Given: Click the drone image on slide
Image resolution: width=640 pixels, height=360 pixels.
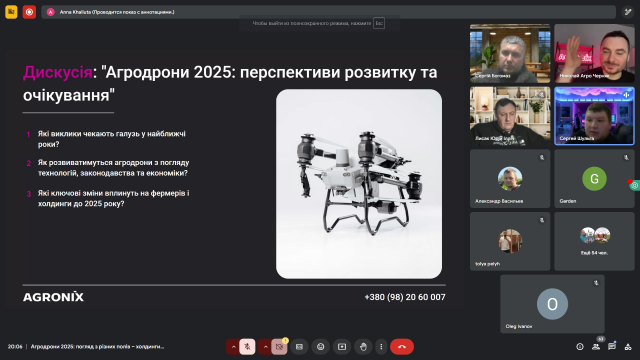Looking at the screenshot, I should click(359, 184).
